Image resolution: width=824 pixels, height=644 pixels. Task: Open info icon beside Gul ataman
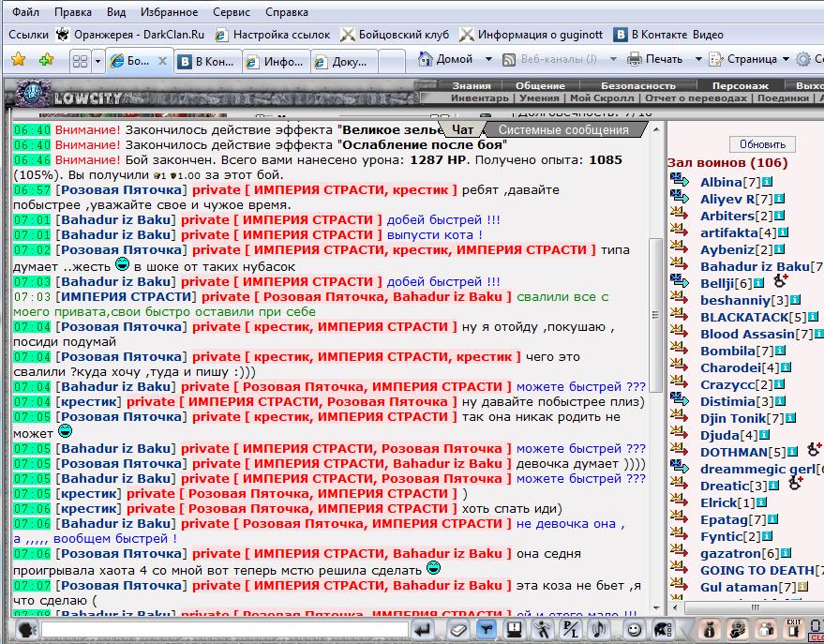click(802, 586)
